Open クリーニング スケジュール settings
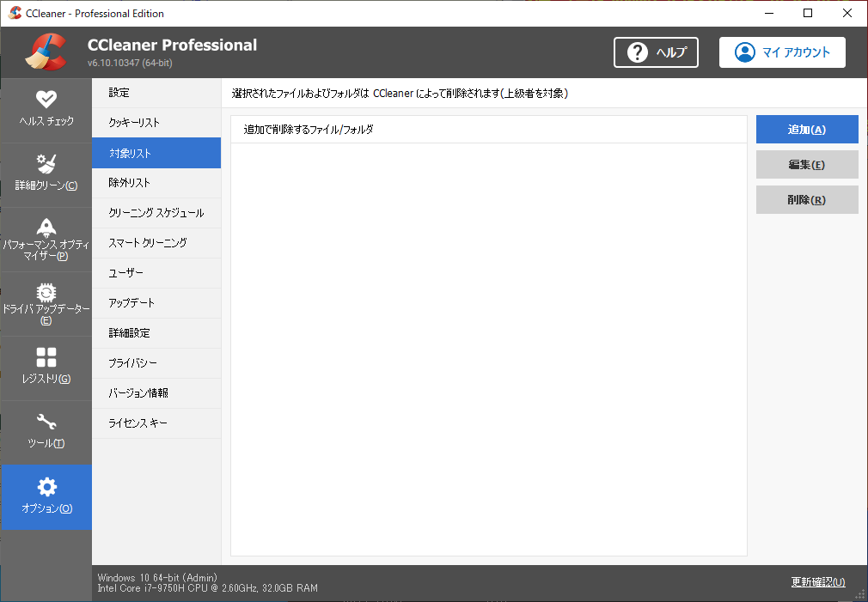This screenshot has width=868, height=602. point(156,213)
